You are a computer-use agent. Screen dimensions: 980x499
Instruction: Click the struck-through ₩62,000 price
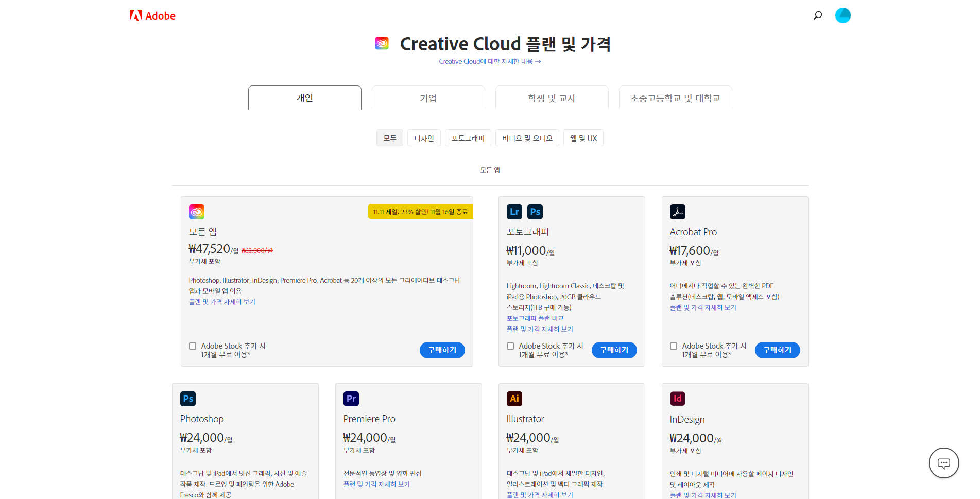[257, 250]
